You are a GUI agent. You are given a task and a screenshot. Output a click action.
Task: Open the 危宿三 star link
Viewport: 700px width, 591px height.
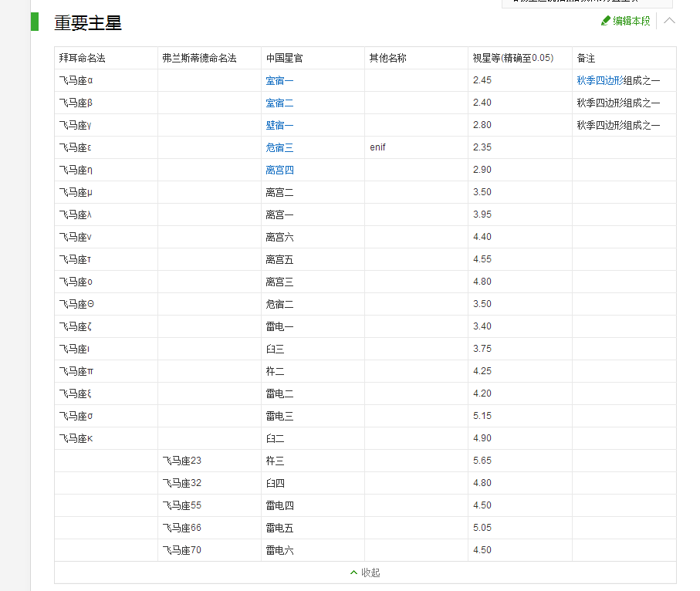pos(279,147)
